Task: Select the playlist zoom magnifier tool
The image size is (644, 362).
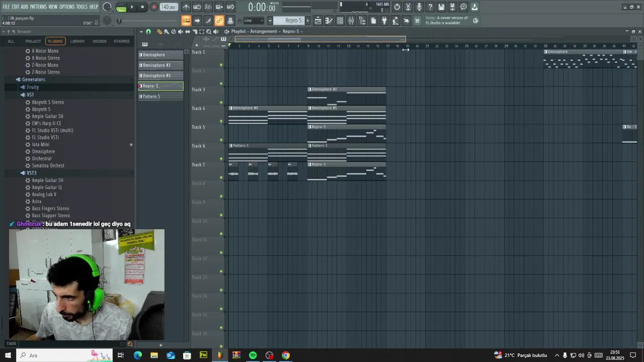Action: click(209, 32)
